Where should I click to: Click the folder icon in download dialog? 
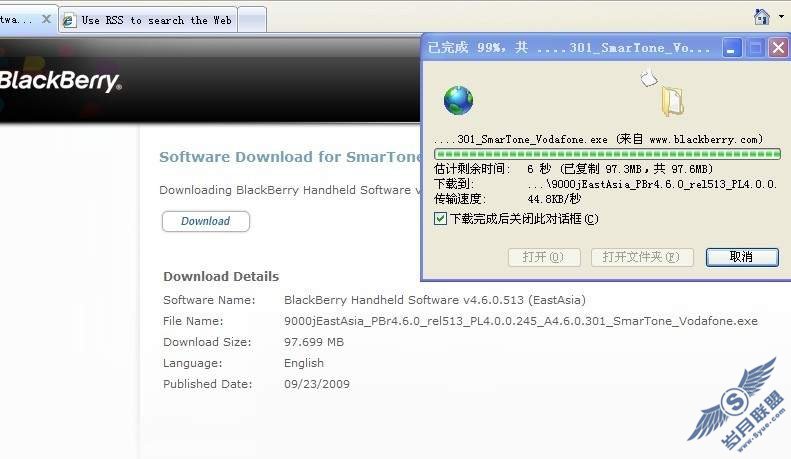[x=672, y=101]
